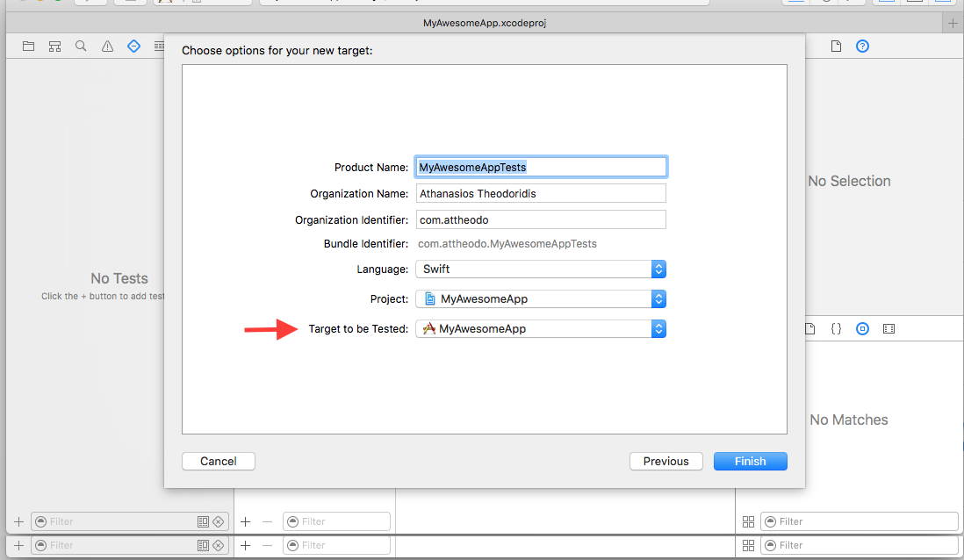Viewport: 964px width, 560px height.
Task: Select the MyAwesomeApp.xcodeproj tab
Action: coord(485,24)
